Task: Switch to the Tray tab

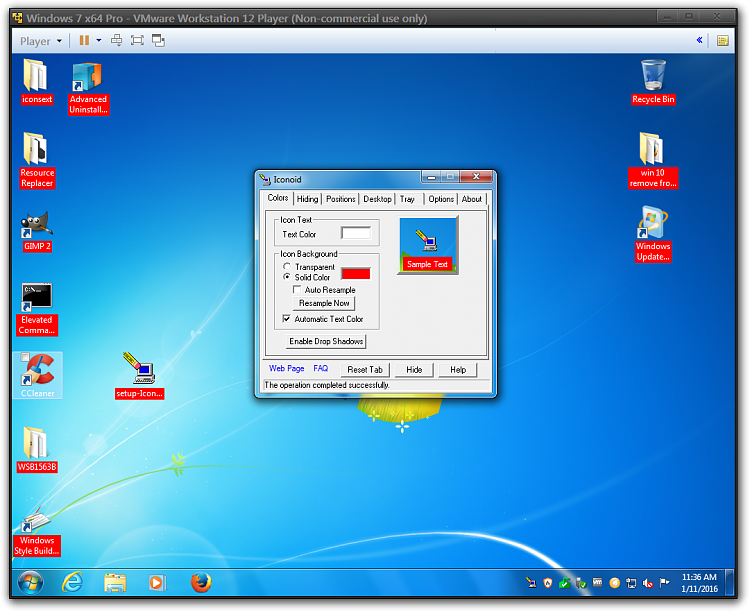Action: [x=407, y=199]
